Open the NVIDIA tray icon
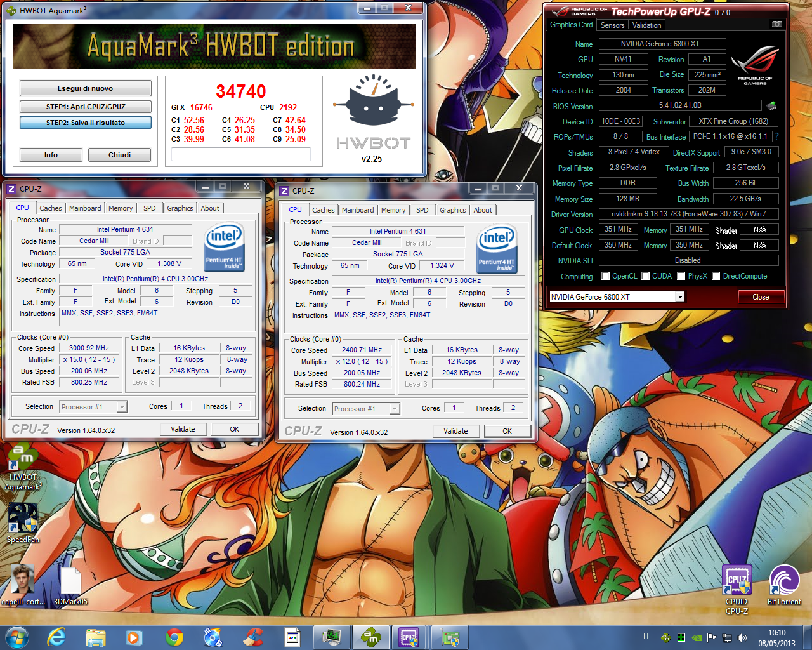The height and width of the screenshot is (650, 812). (x=697, y=637)
